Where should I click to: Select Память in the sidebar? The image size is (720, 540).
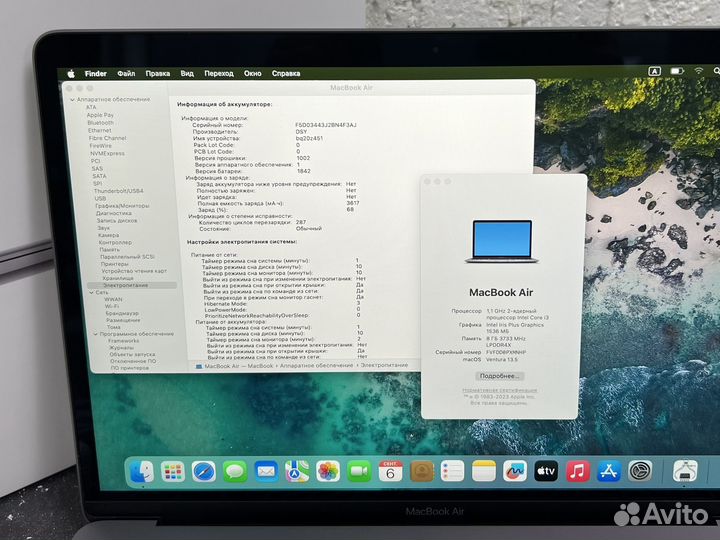(x=110, y=249)
